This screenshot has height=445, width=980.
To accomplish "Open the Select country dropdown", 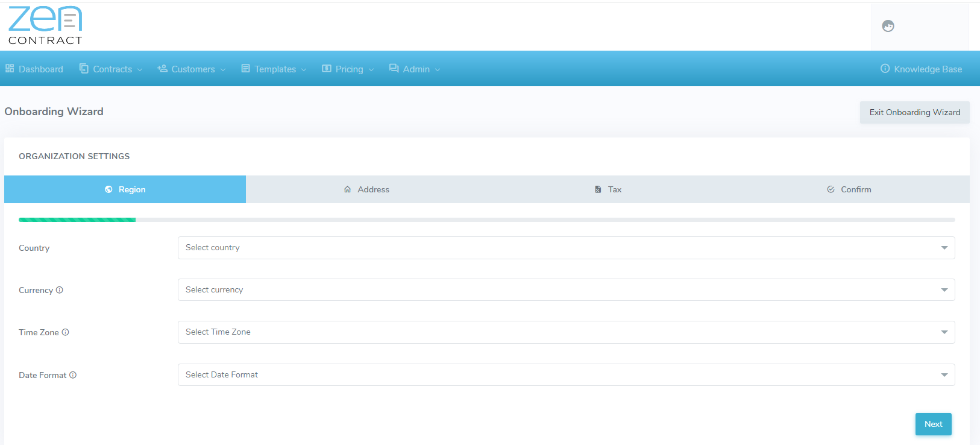I will (x=566, y=248).
